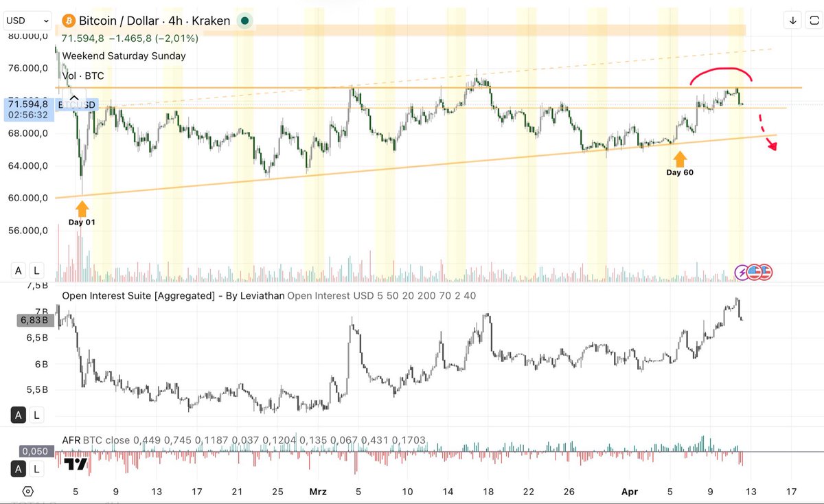Click the orange Bitcoin symbol logo
Screen dimensions: 824x504
click(x=68, y=21)
